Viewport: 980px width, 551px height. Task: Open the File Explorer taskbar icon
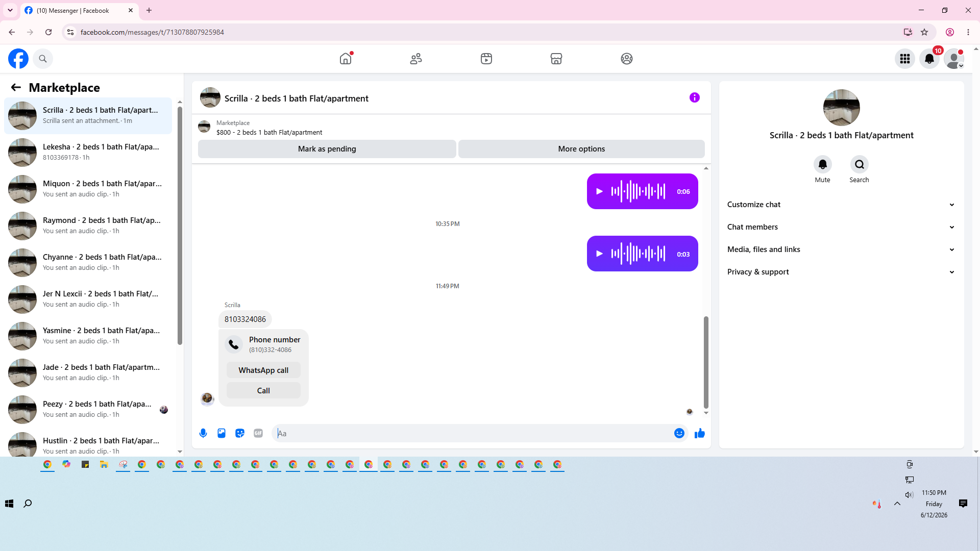[104, 464]
